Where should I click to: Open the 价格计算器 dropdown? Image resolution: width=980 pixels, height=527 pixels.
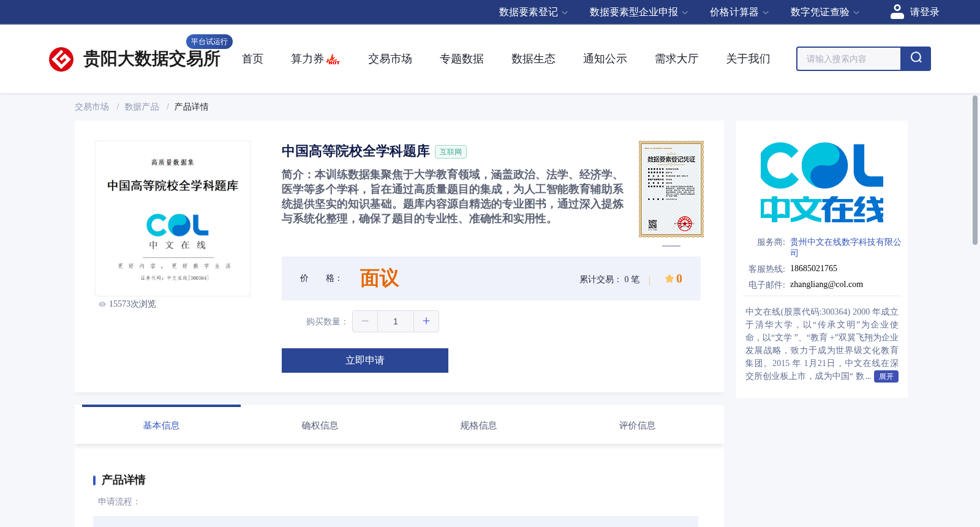tap(739, 12)
